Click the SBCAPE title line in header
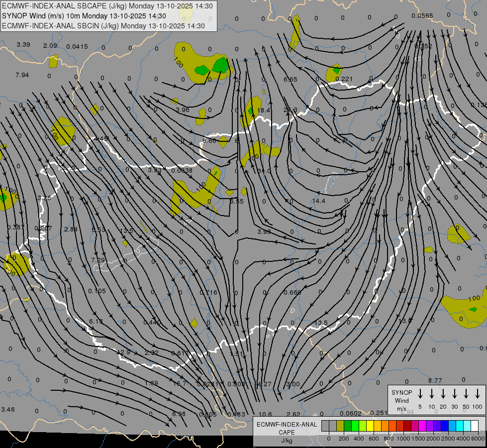This screenshot has height=448, width=487. [x=107, y=6]
